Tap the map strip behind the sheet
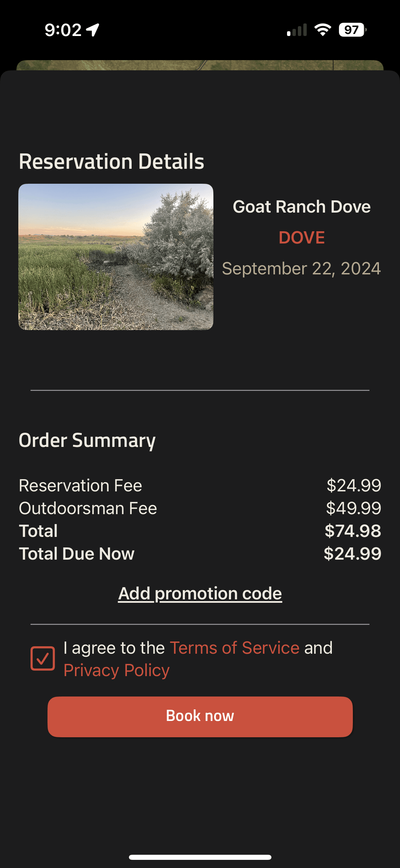400x868 pixels. tap(200, 65)
